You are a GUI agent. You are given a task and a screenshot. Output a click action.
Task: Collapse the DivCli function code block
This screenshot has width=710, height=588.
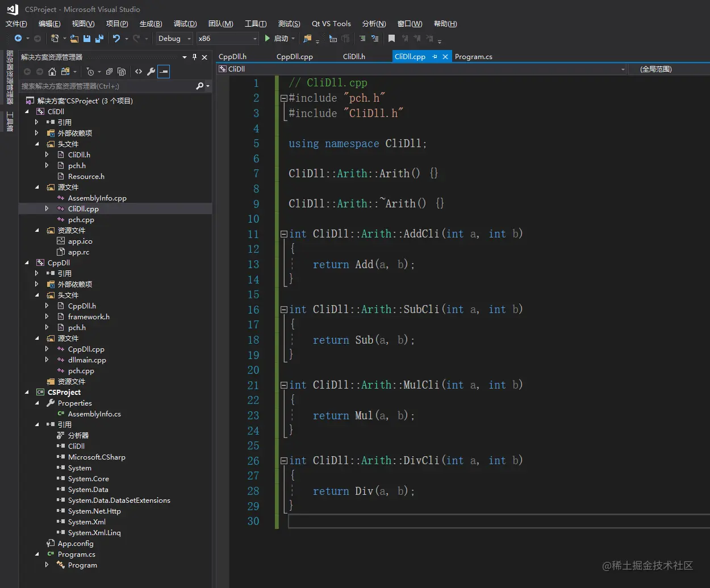(x=283, y=461)
